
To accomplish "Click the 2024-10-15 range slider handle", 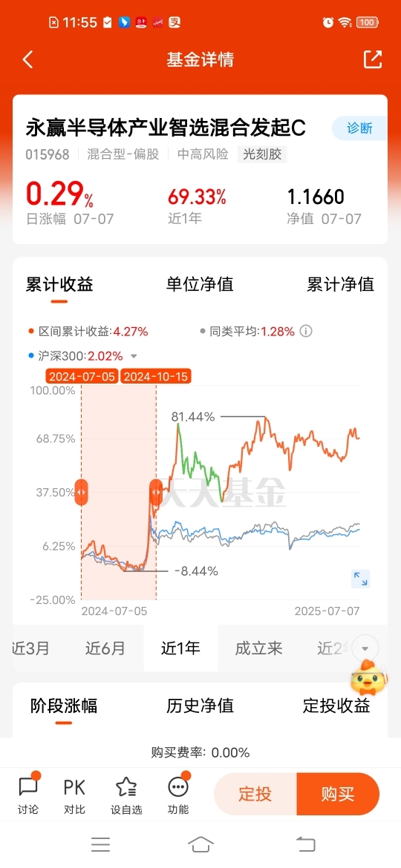I will 156,492.
